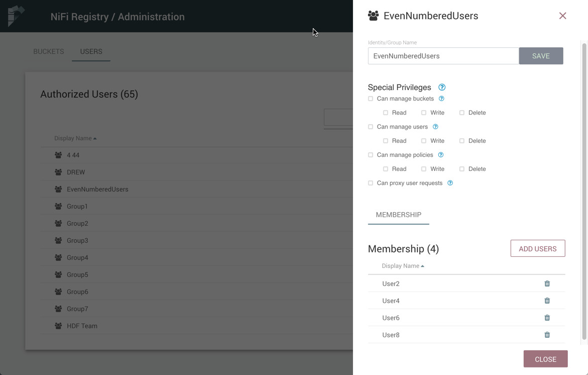Viewport: 588px width, 375px height.
Task: Sort membership list by Display Name arrow
Action: click(x=422, y=266)
